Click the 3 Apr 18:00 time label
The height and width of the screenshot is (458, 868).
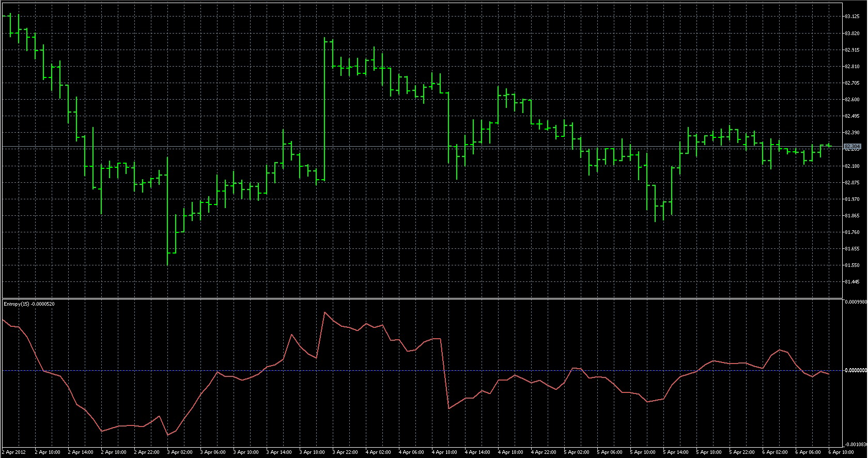coord(312,452)
